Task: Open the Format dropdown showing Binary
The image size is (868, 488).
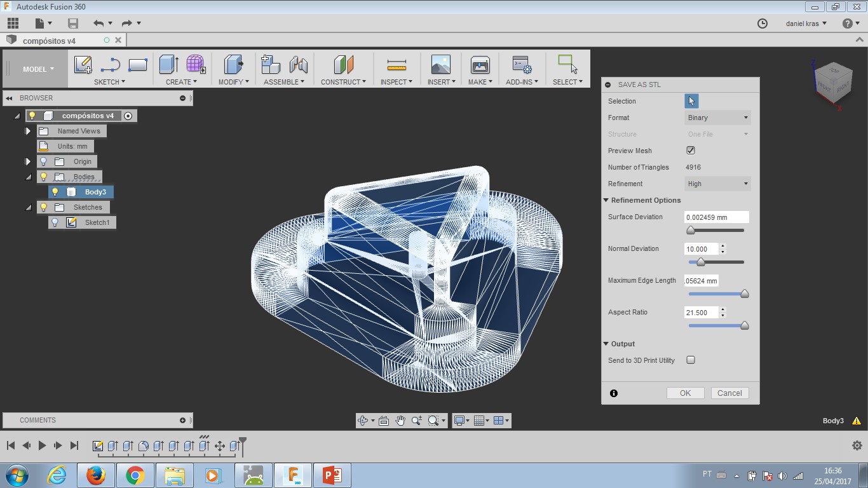Action: pyautogui.click(x=717, y=118)
